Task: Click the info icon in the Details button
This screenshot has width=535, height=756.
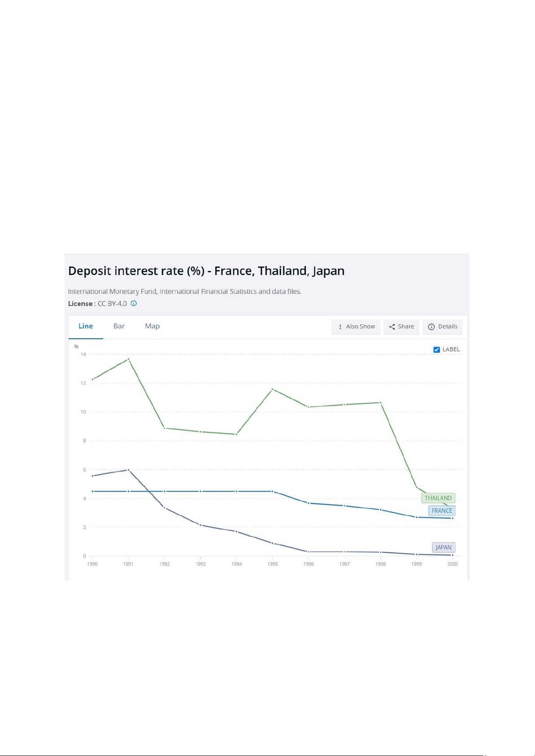Action: coord(431,327)
